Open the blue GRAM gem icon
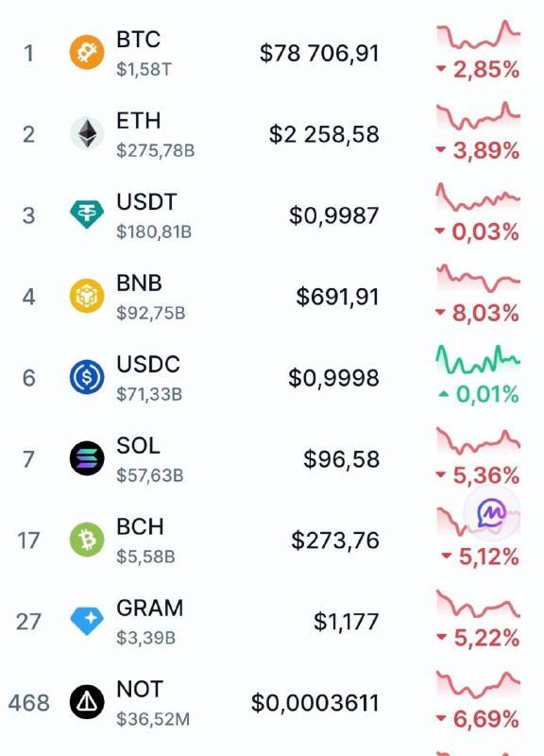 (87, 621)
